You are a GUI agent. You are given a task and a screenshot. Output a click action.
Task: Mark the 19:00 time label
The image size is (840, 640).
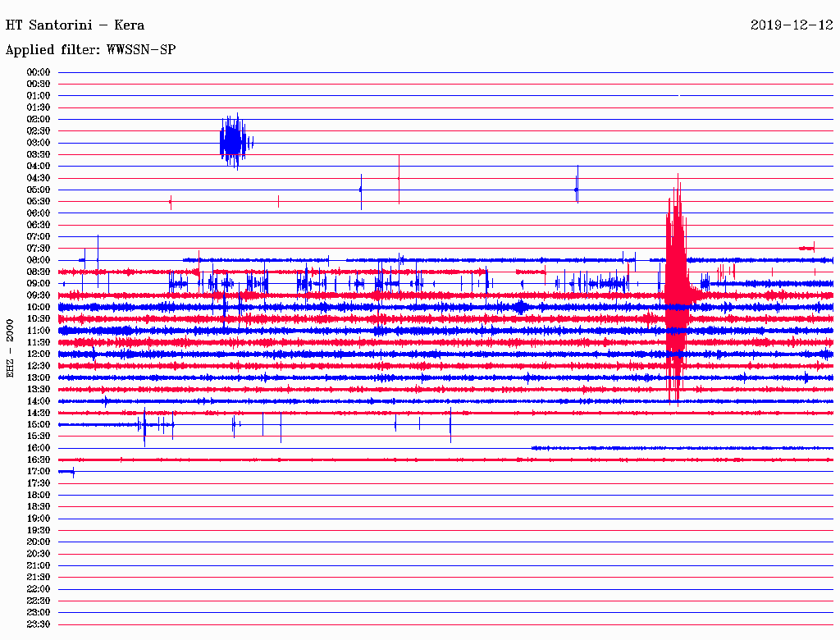[39, 519]
